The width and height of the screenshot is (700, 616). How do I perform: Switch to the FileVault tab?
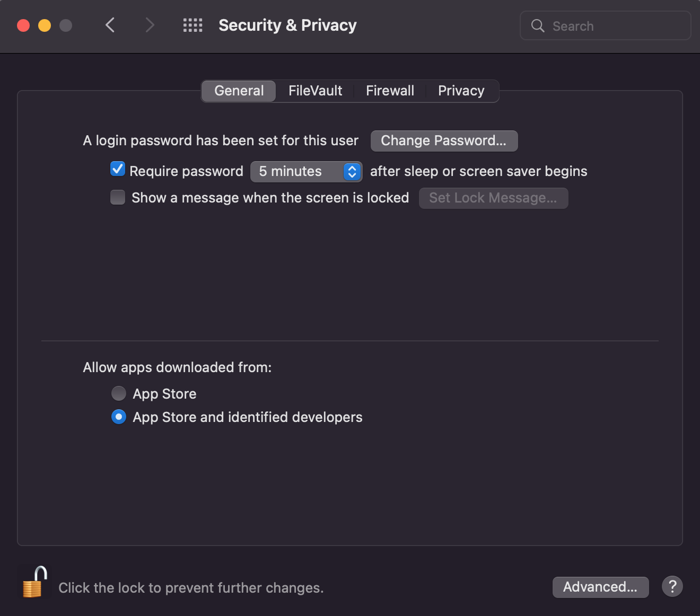pos(315,91)
